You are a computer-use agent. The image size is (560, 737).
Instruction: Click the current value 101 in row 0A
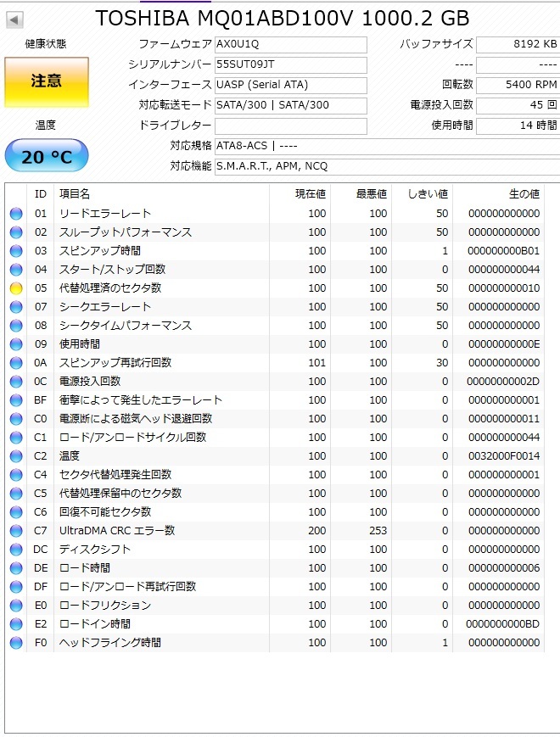pos(317,363)
